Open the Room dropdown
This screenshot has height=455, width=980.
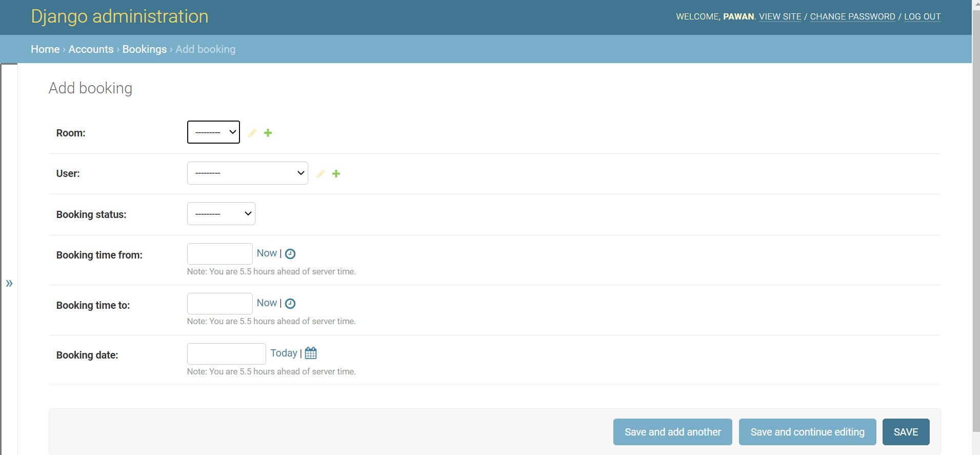click(x=213, y=132)
